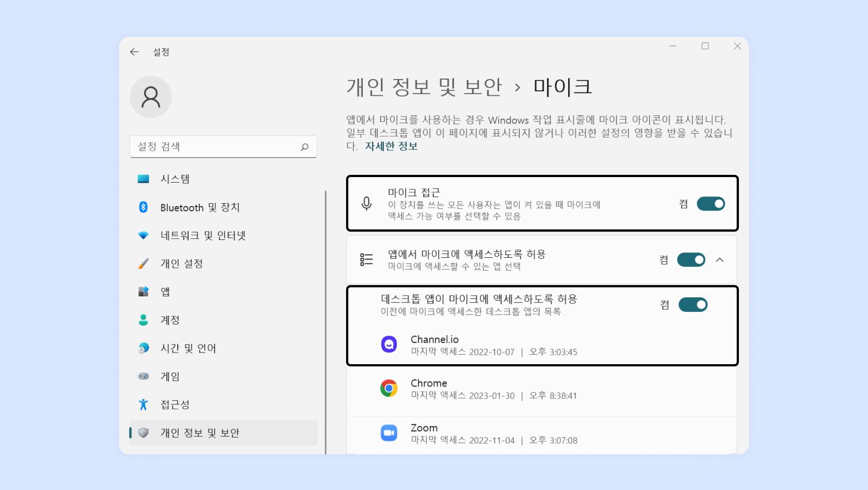Open the 앱 settings category
The width and height of the screenshot is (868, 490).
pyautogui.click(x=224, y=292)
